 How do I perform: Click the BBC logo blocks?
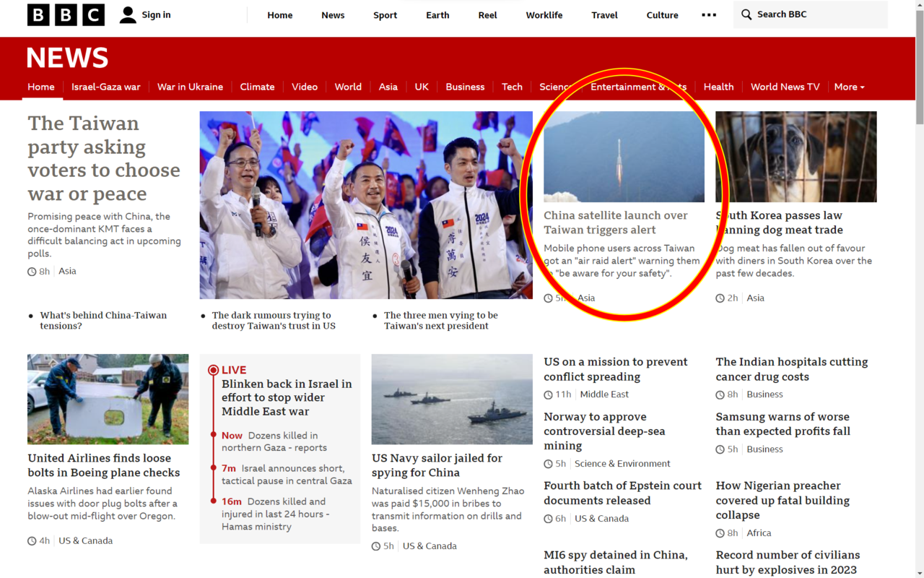pyautogui.click(x=66, y=15)
